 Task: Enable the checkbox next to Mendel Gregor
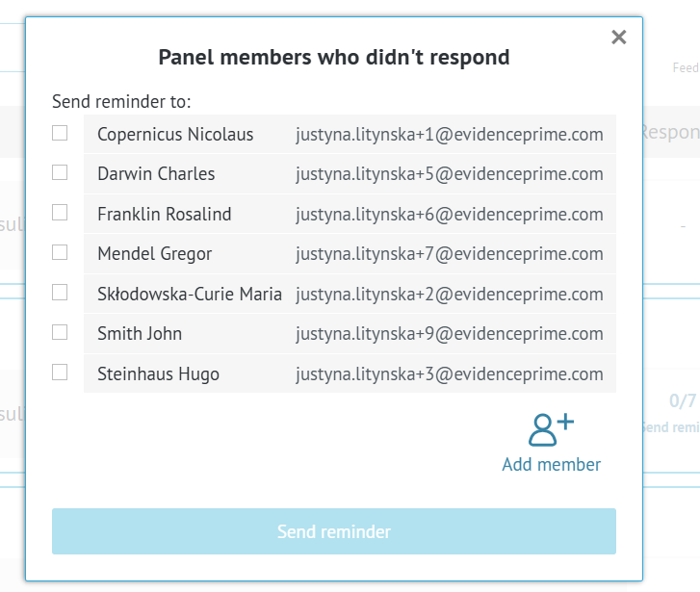[x=60, y=252]
